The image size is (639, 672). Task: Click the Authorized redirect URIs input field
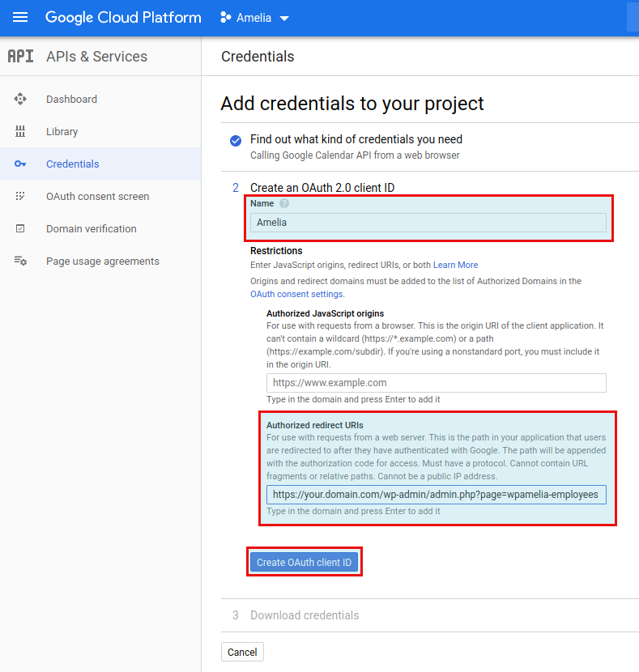pos(437,495)
